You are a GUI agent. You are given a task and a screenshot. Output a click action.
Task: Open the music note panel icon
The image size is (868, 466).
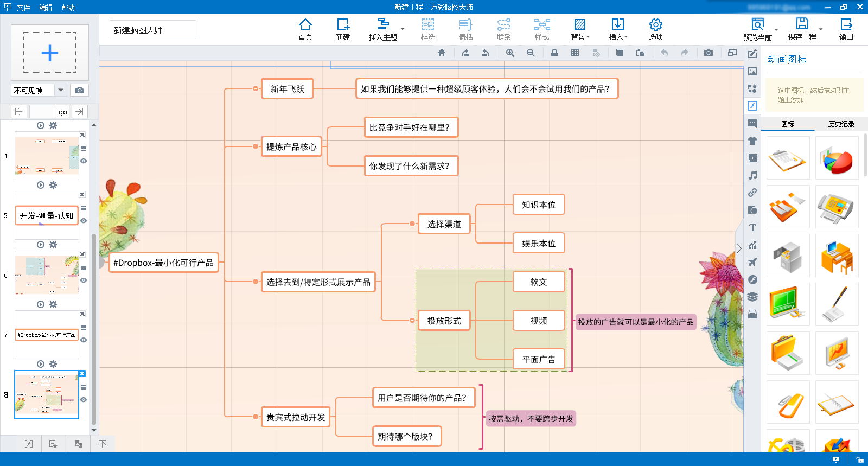point(752,175)
